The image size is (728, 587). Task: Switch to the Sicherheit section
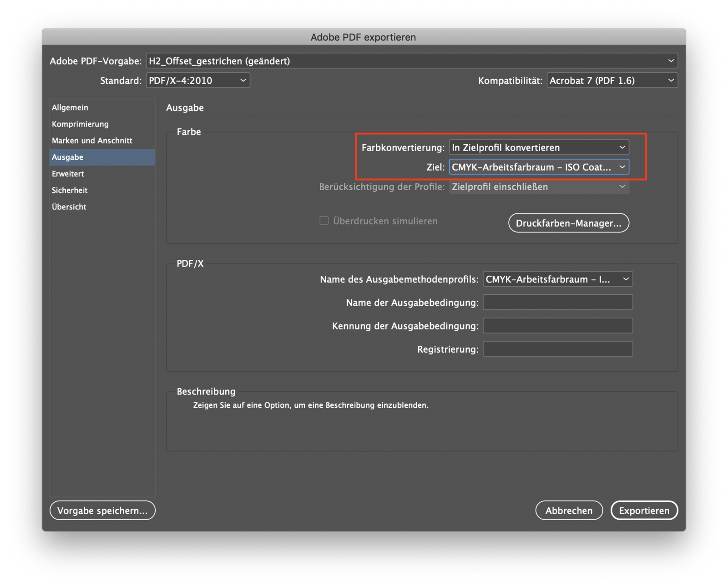tap(70, 190)
